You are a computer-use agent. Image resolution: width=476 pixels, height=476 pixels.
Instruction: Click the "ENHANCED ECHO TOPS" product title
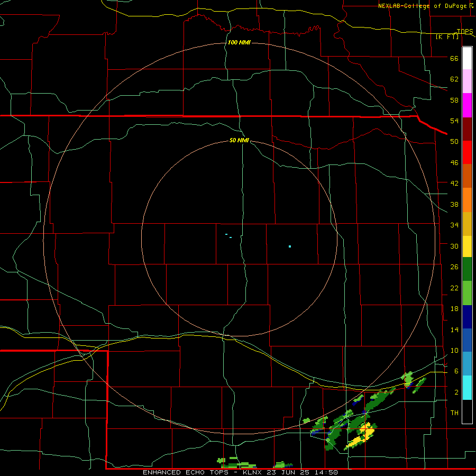(x=186, y=472)
